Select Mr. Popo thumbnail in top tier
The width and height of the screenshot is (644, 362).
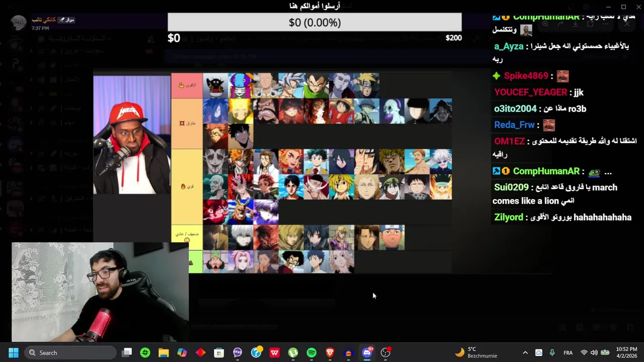[x=215, y=85]
